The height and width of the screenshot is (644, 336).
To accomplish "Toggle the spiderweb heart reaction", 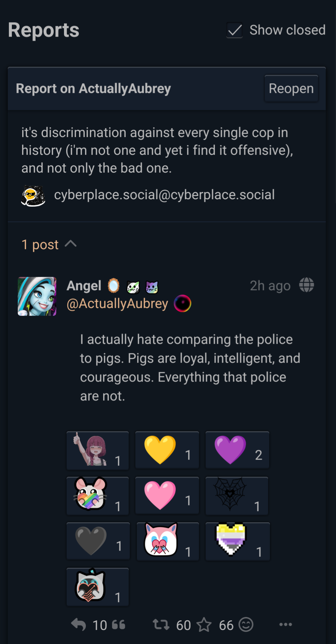I will pyautogui.click(x=237, y=496).
